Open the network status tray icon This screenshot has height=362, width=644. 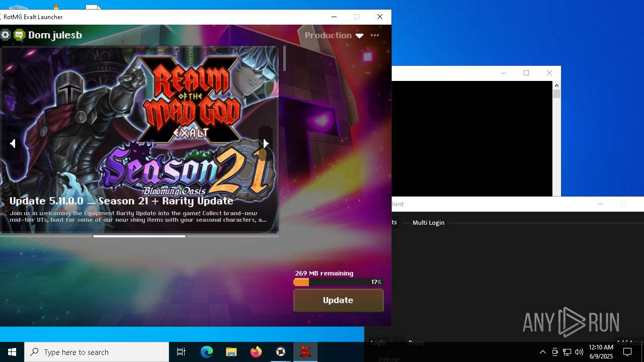567,352
